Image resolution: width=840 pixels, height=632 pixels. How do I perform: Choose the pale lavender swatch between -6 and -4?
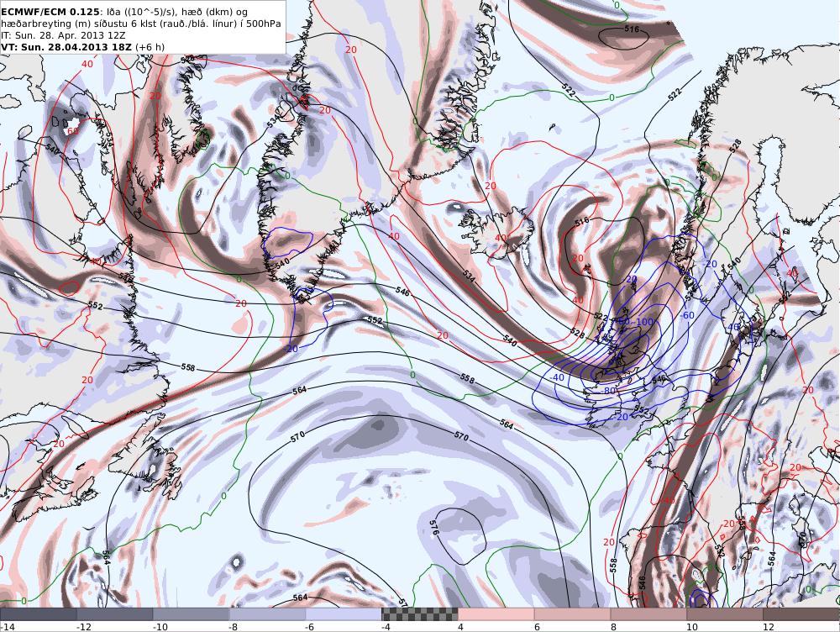click(x=344, y=614)
